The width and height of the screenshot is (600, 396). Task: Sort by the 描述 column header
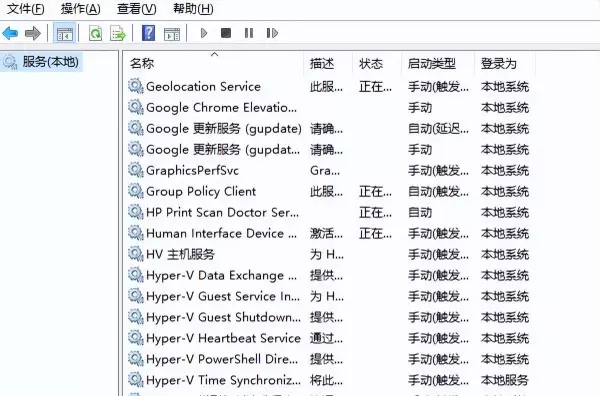[322, 63]
